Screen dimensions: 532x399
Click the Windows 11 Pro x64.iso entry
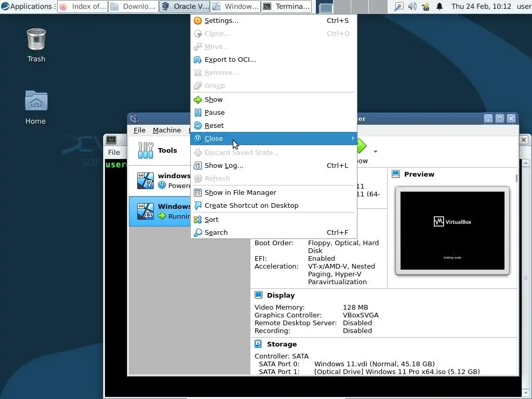pos(397,372)
